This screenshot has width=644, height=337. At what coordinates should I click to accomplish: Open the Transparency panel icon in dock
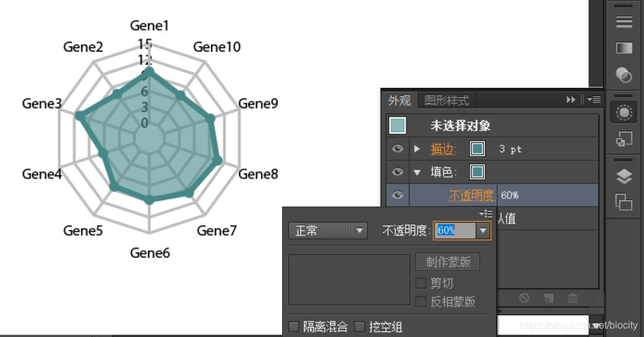coord(624,75)
